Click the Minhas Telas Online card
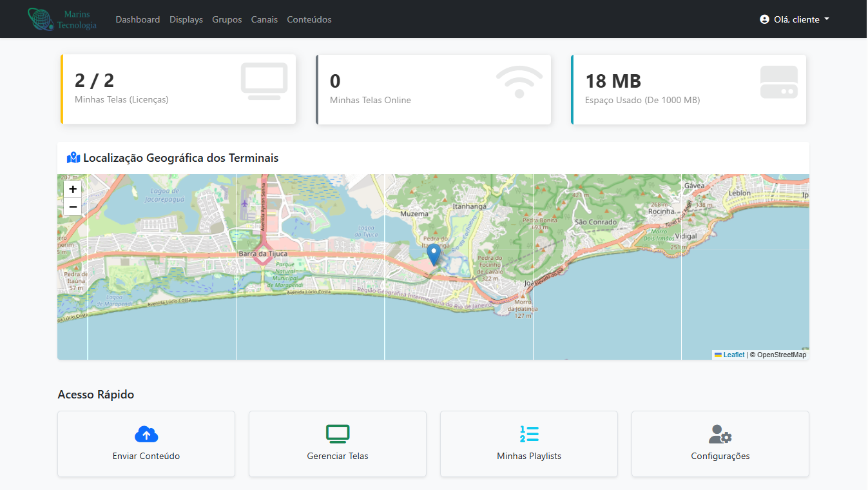 click(x=434, y=89)
